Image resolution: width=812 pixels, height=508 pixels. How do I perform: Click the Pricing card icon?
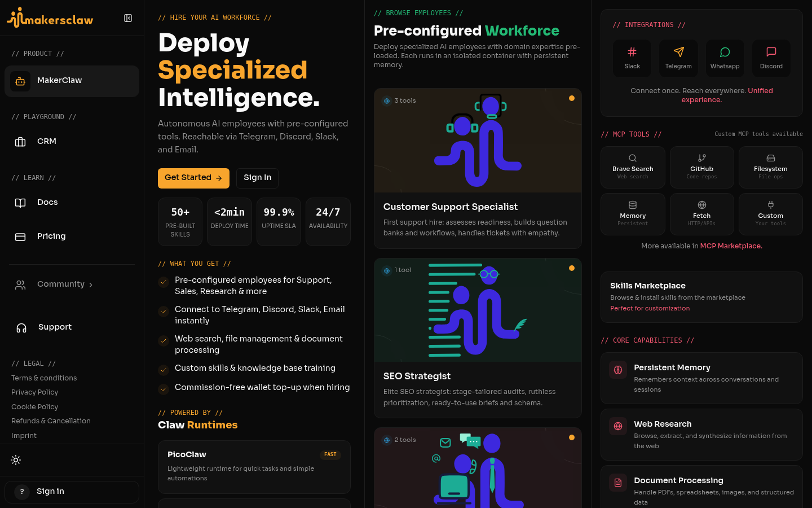pos(20,237)
